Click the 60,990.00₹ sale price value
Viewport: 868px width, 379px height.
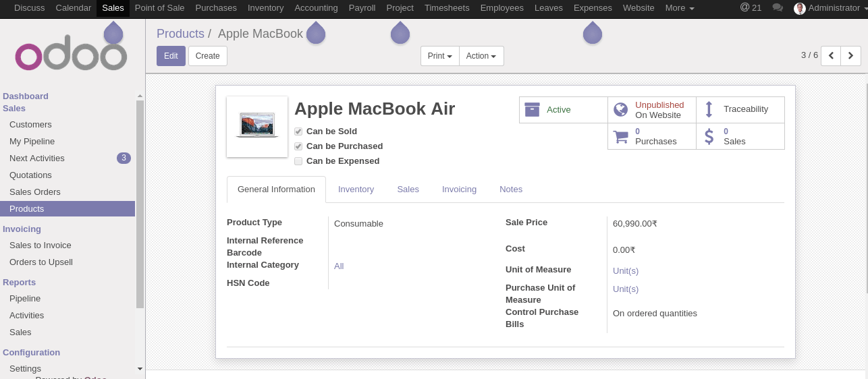pos(635,224)
